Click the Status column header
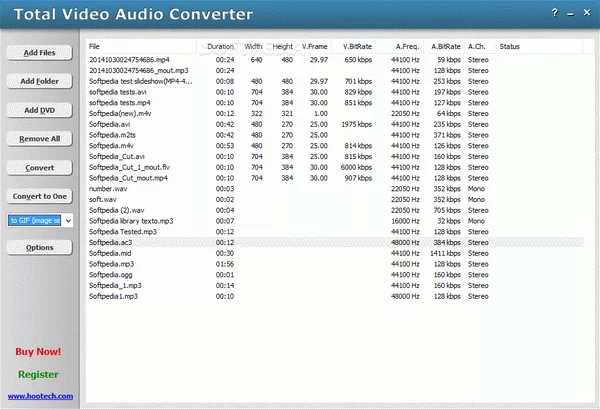Screen dimensions: 600x409 click(509, 46)
